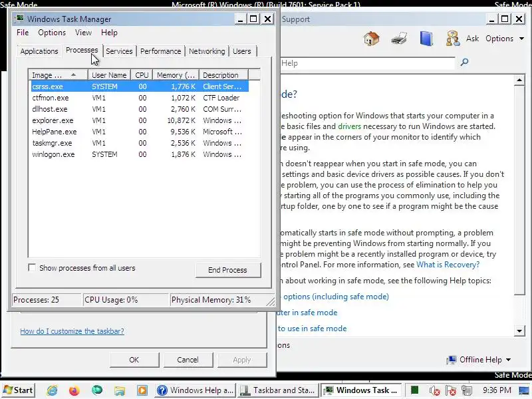Switch to the Performance tab
The image size is (532, 399).
[x=160, y=51]
